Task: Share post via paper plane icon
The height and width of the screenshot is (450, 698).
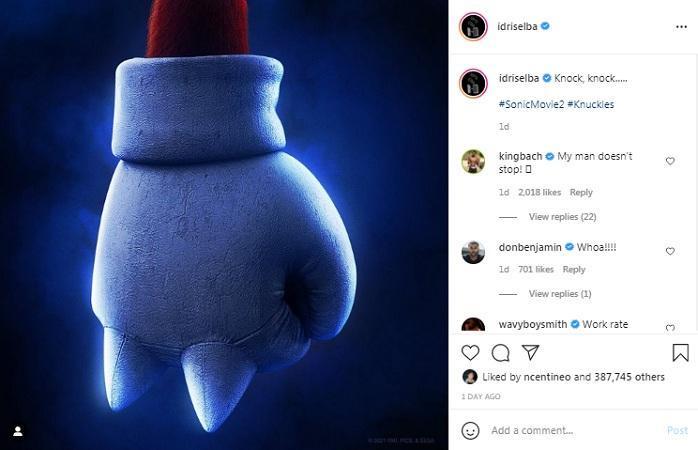Action: pyautogui.click(x=530, y=352)
